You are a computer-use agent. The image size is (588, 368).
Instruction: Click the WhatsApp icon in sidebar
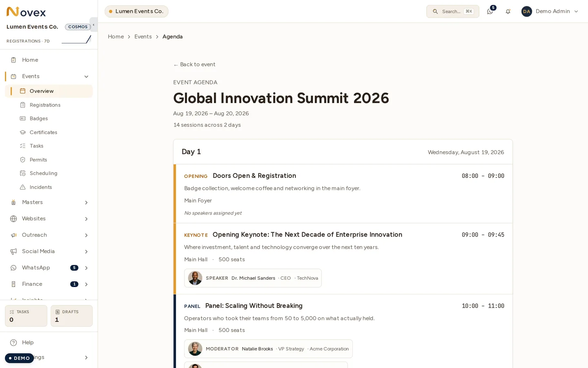[13, 268]
